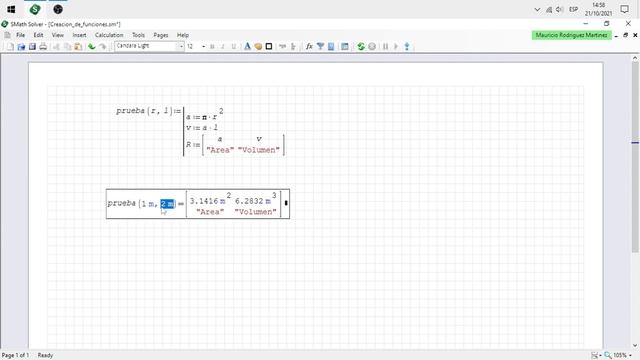Open the network tray icon
Screen dimensions: 640x360
549,9
